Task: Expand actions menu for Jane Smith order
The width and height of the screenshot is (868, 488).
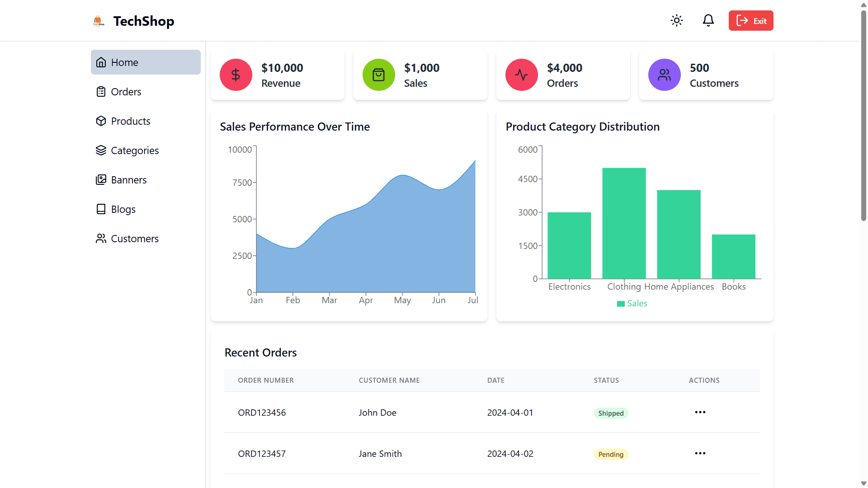Action: coord(700,453)
